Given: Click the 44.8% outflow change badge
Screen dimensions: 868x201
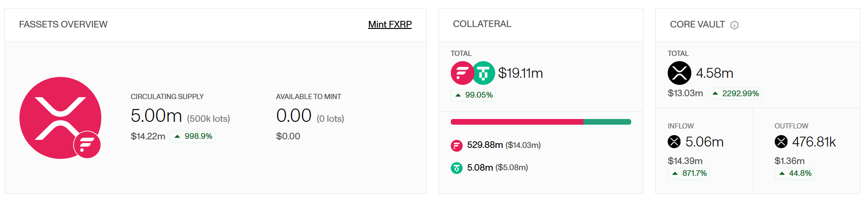Looking at the screenshot, I should (x=796, y=174).
